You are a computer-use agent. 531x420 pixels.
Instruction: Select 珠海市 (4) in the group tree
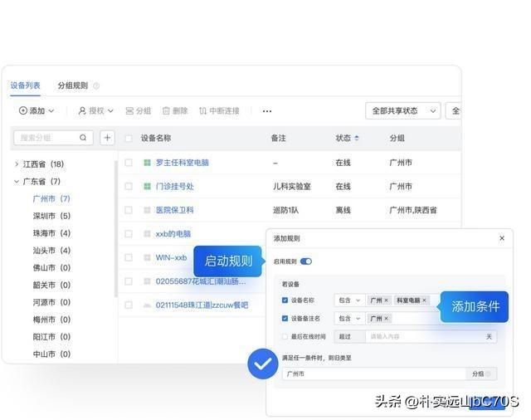(51, 233)
